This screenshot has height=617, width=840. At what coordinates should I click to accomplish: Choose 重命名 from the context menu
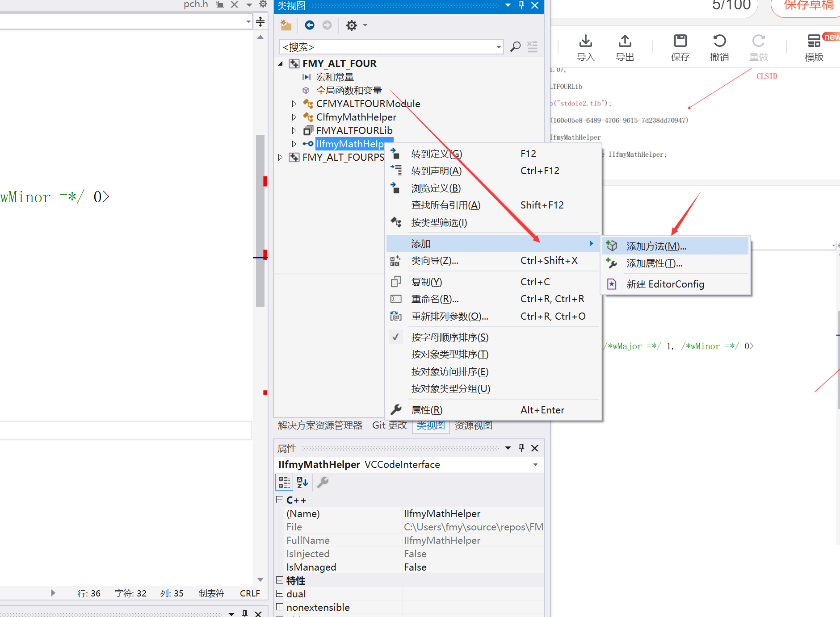tap(492, 299)
